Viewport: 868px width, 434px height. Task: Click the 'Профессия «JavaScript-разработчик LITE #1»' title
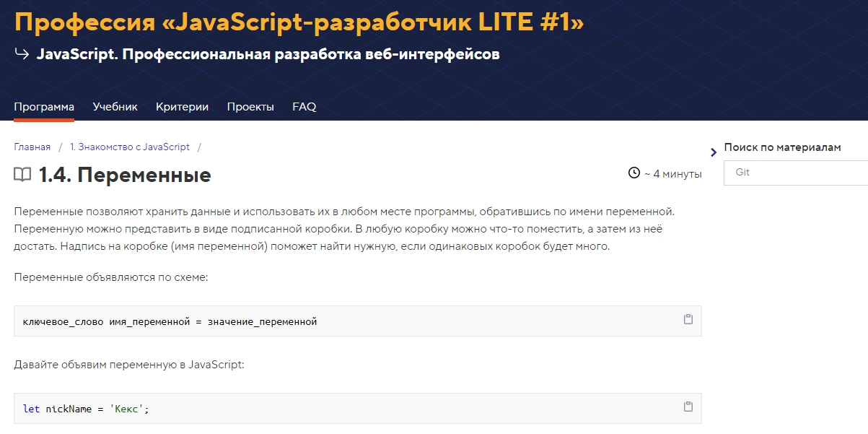[x=299, y=22]
